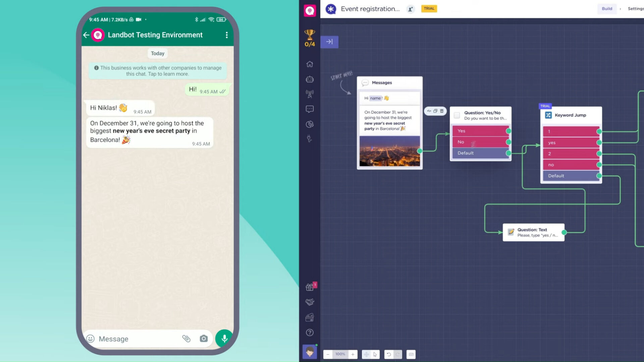Open WhatsApp's three-dot overflow menu
Image resolution: width=644 pixels, height=362 pixels.
(227, 35)
